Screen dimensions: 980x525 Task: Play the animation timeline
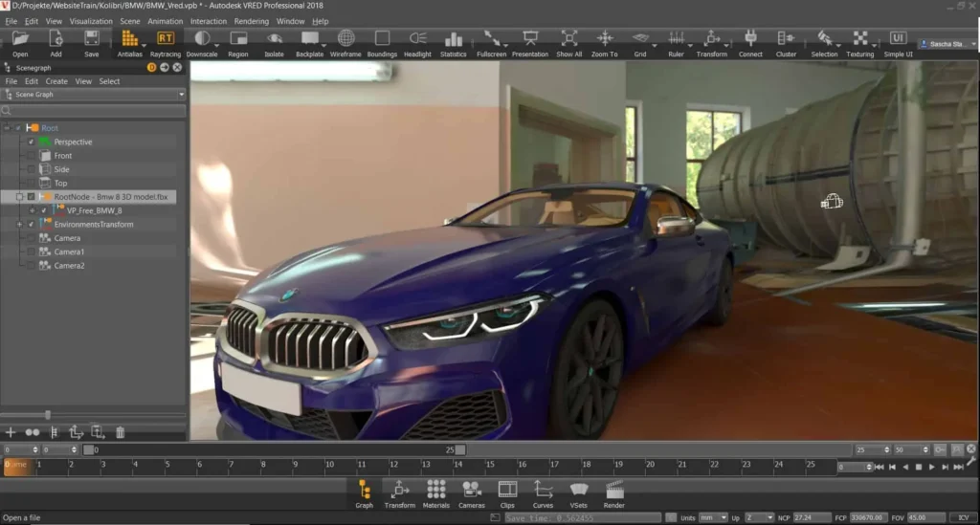click(x=931, y=467)
